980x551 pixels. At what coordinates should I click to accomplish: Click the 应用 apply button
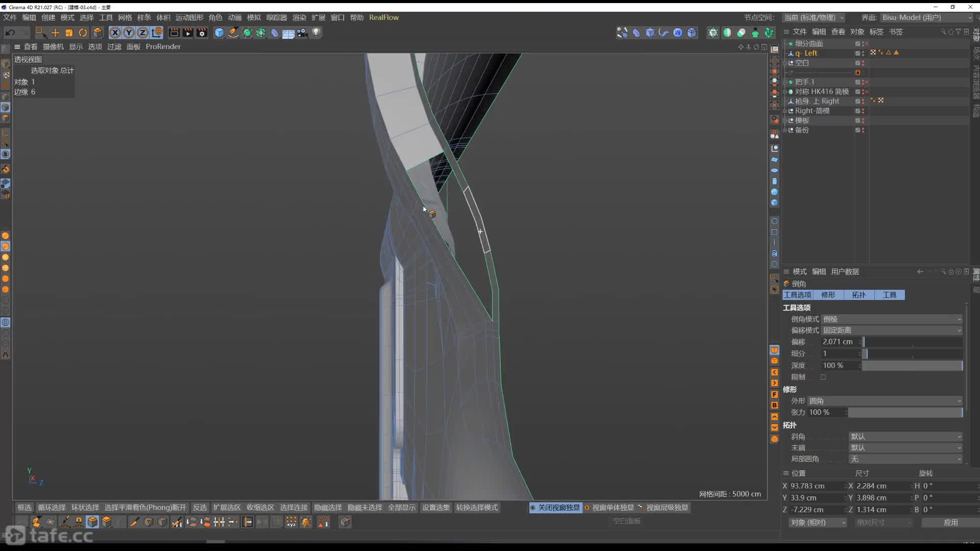pos(950,522)
